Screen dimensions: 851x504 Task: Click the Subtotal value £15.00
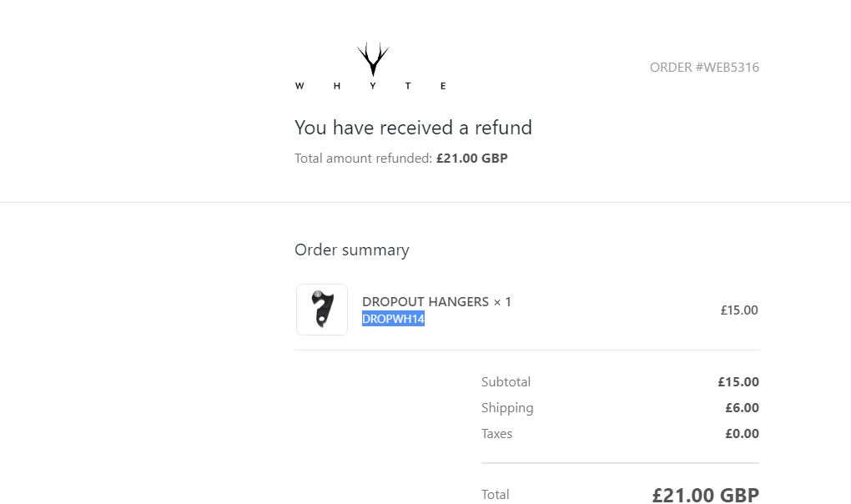(738, 382)
